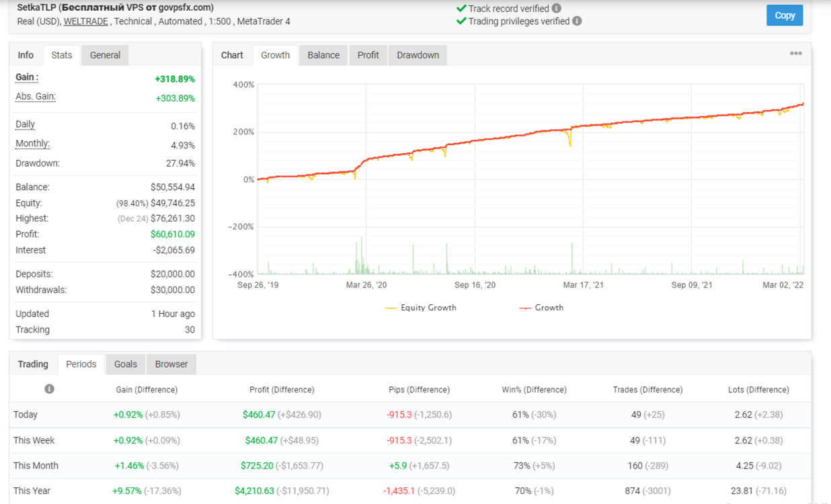
Task: Select the This Year row label
Action: [x=32, y=491]
